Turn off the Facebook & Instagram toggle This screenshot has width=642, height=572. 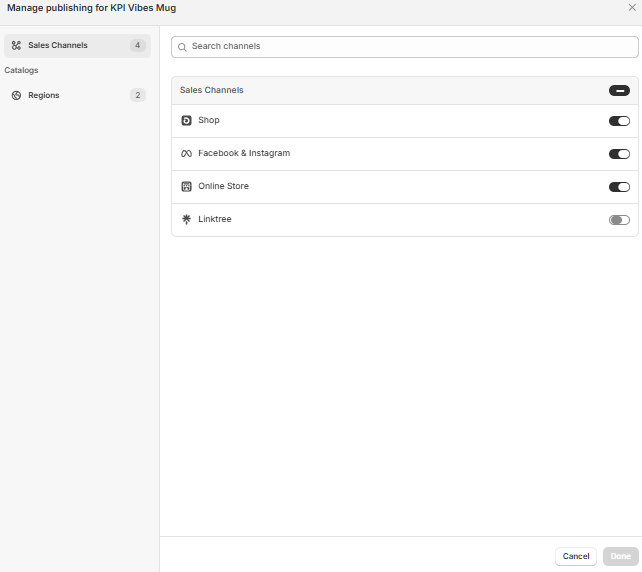(619, 154)
